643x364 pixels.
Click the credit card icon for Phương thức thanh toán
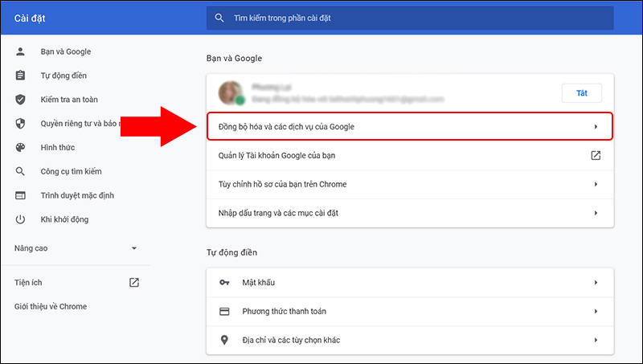pos(224,312)
